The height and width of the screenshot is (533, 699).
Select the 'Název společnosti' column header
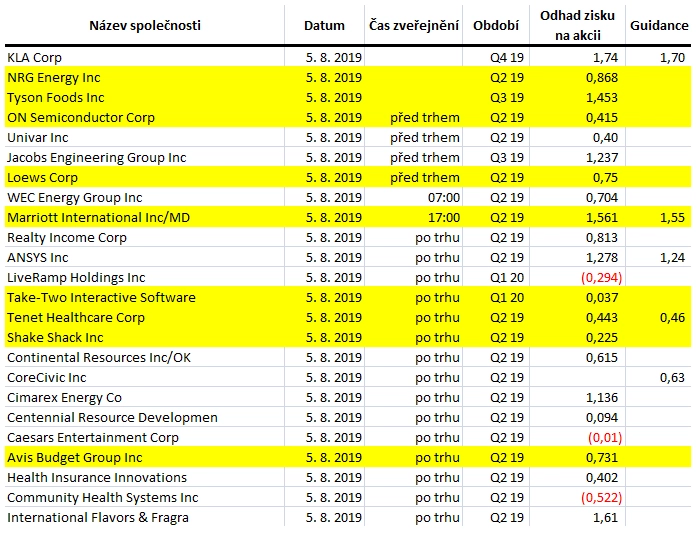pyautogui.click(x=145, y=25)
